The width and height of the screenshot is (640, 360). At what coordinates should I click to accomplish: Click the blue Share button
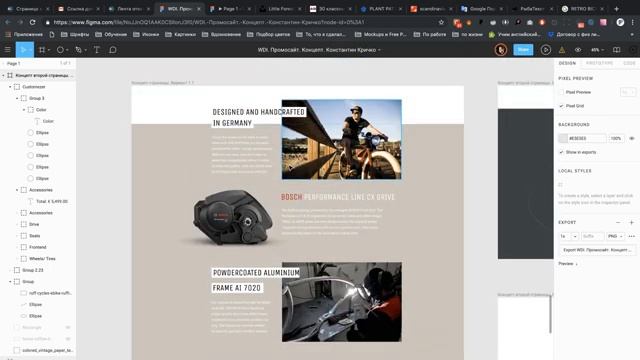[x=523, y=50]
